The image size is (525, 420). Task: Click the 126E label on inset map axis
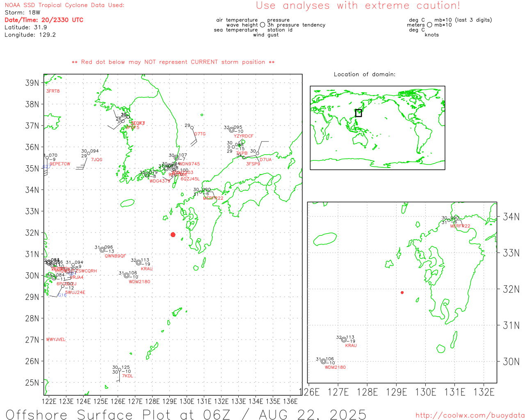pos(309,392)
